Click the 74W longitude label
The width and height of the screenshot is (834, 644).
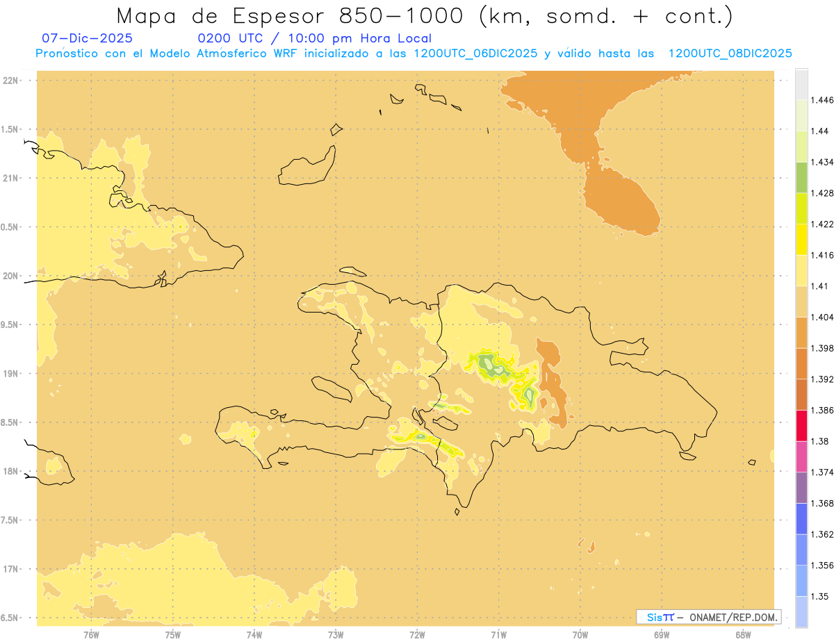(254, 634)
